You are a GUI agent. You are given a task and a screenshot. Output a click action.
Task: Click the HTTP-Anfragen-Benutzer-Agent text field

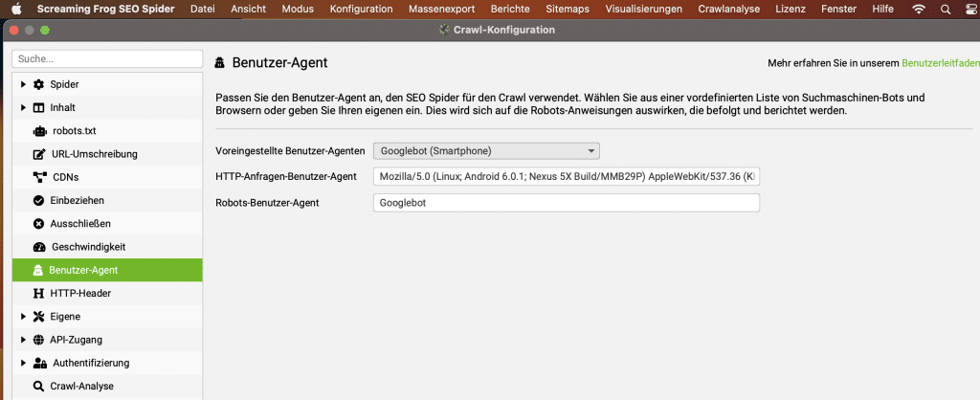567,176
